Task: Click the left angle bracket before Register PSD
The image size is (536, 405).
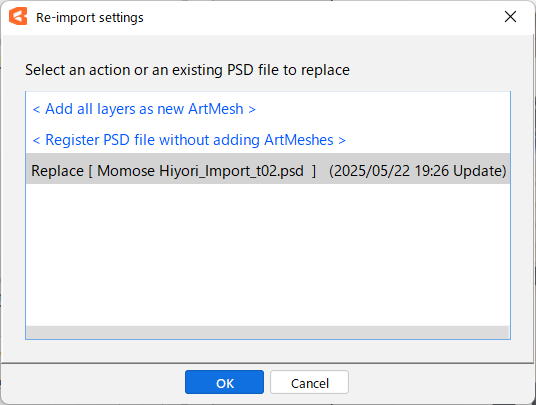Action: point(36,140)
